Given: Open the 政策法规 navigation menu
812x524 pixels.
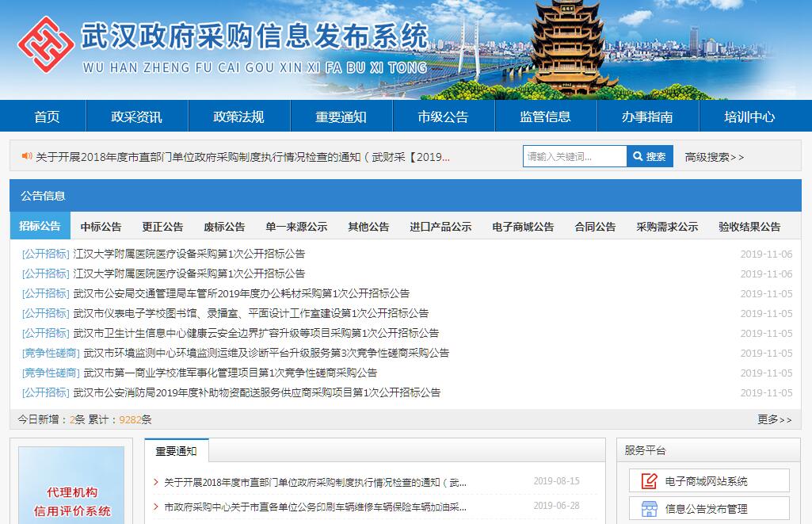Looking at the screenshot, I should (238, 117).
